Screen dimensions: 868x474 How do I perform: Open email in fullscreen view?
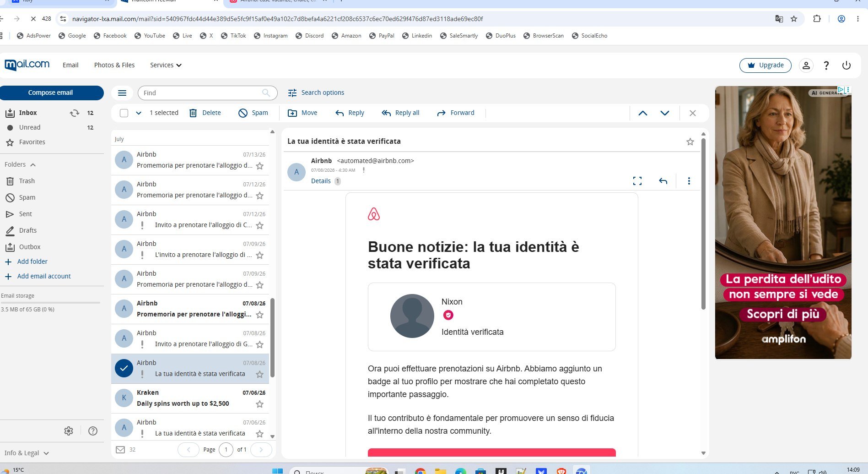(637, 181)
